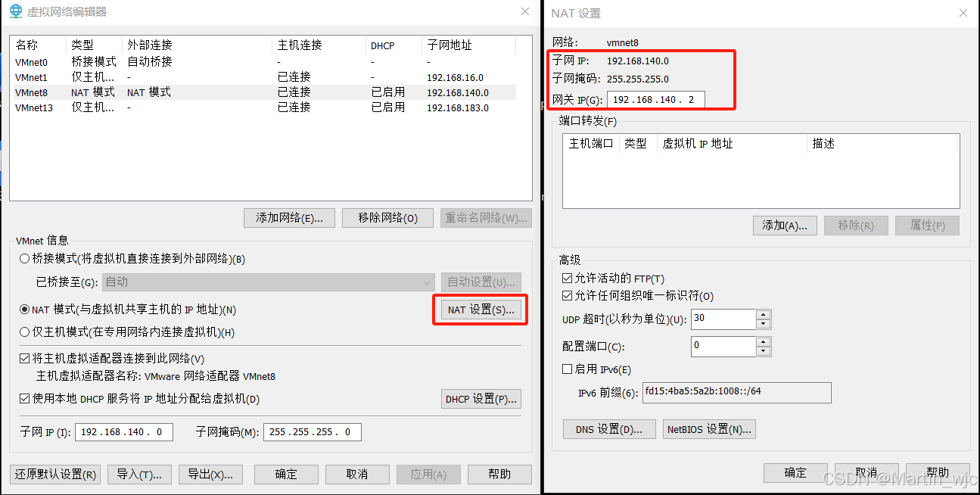Increase UDP 超时 value with up arrow

pos(764,315)
